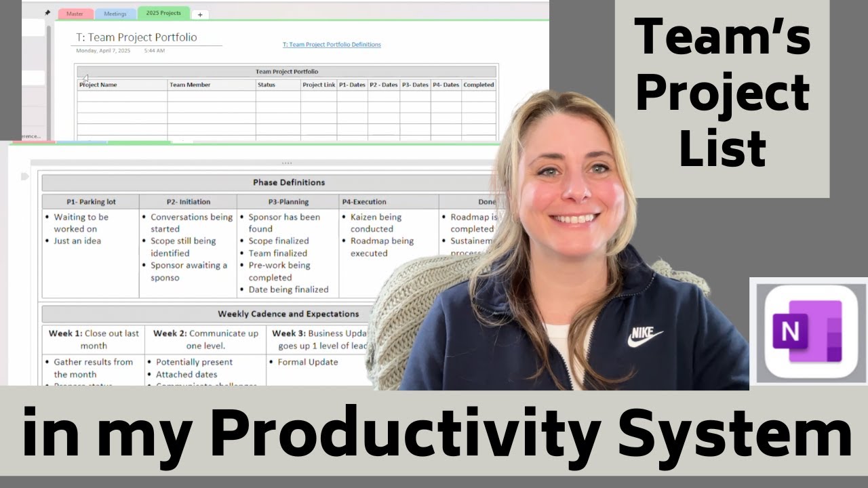Click the first empty cell under Project Name
This screenshot has height=488, width=868.
122,96
